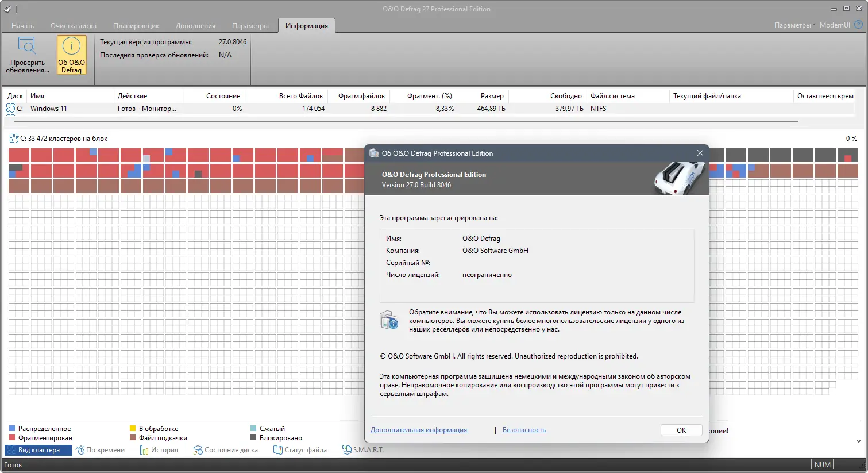Sort by Текущий файл/папка column header

732,96
